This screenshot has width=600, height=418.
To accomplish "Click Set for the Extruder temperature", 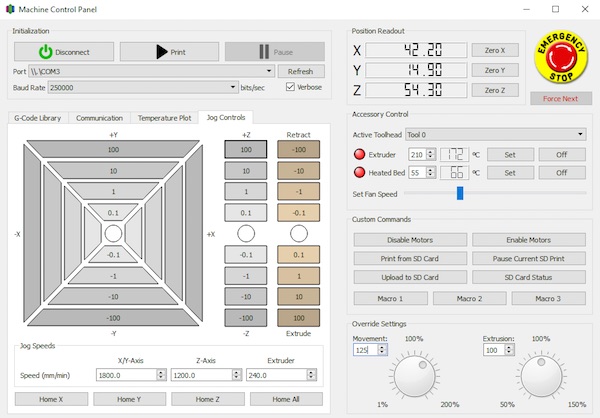I will 510,155.
